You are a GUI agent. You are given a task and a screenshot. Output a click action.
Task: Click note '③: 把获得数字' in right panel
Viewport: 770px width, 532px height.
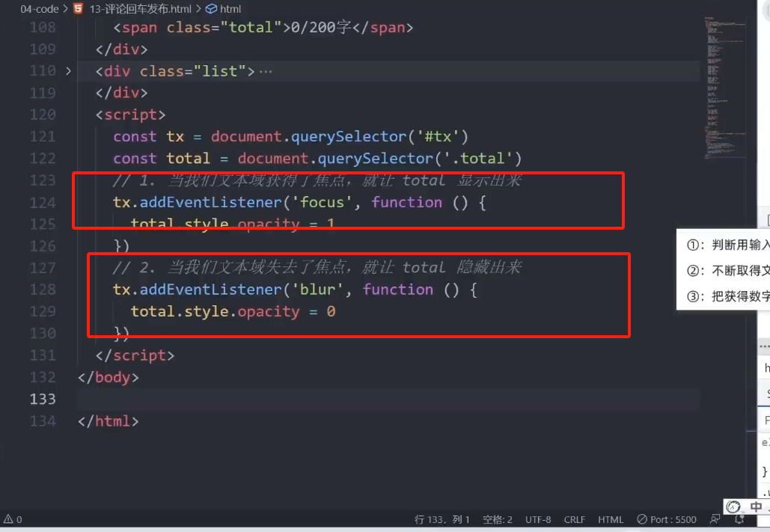pos(727,296)
